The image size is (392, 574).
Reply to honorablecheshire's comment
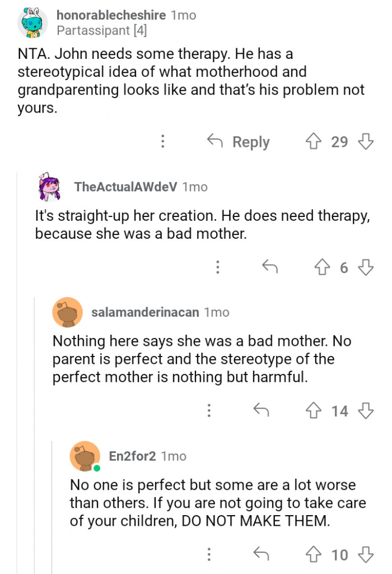[x=239, y=142]
